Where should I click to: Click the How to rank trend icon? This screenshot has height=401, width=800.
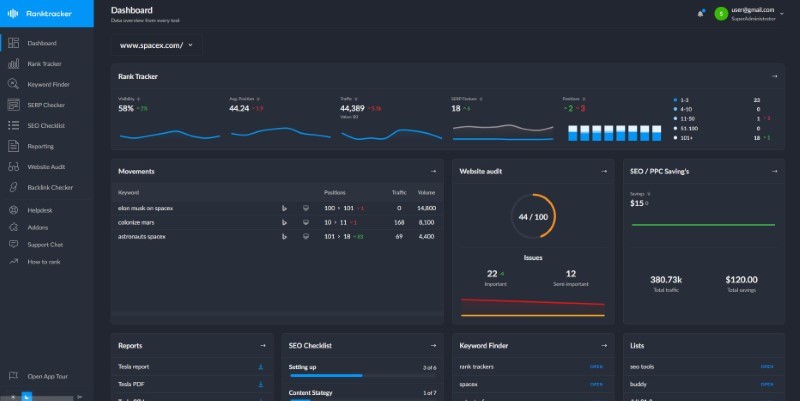[14, 261]
